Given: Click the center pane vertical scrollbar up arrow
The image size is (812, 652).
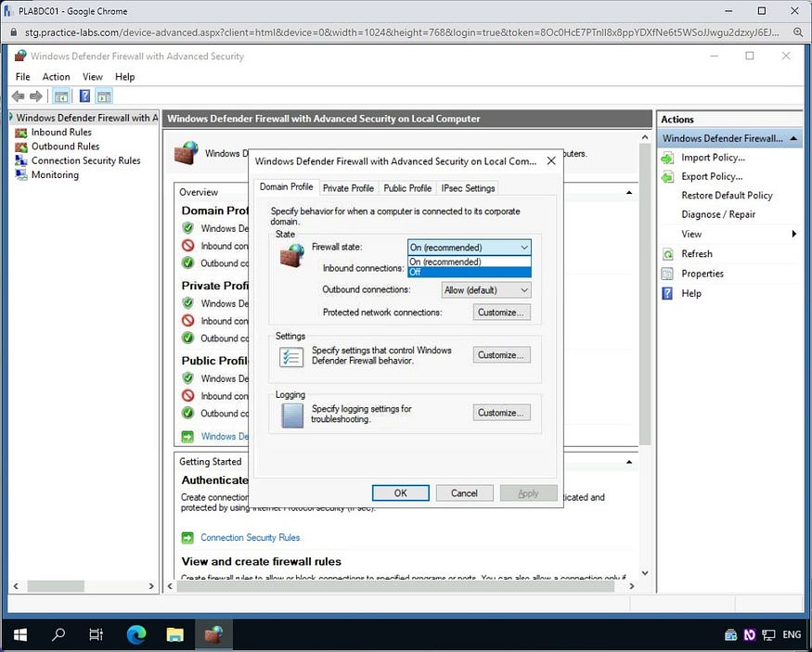Looking at the screenshot, I should 645,137.
